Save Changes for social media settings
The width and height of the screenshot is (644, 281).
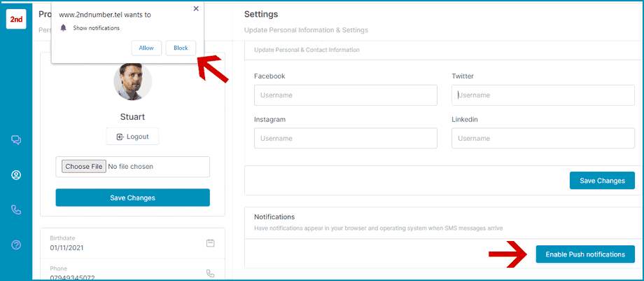(601, 181)
